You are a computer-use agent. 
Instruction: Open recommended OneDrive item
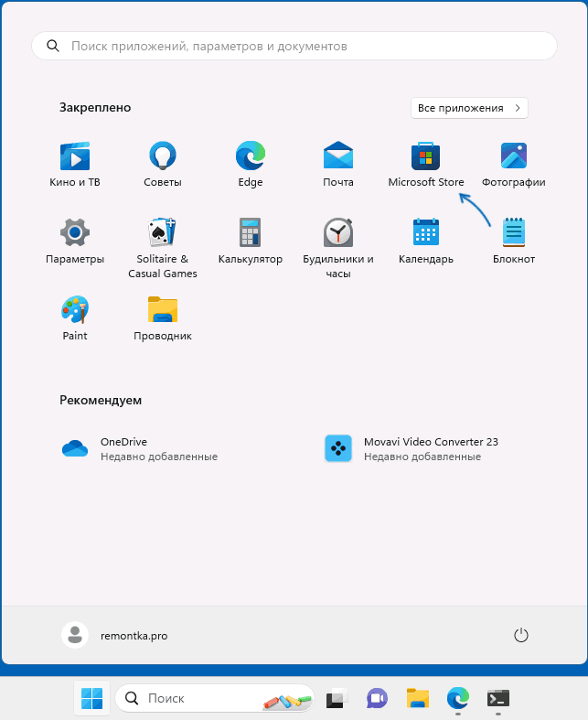click(140, 448)
